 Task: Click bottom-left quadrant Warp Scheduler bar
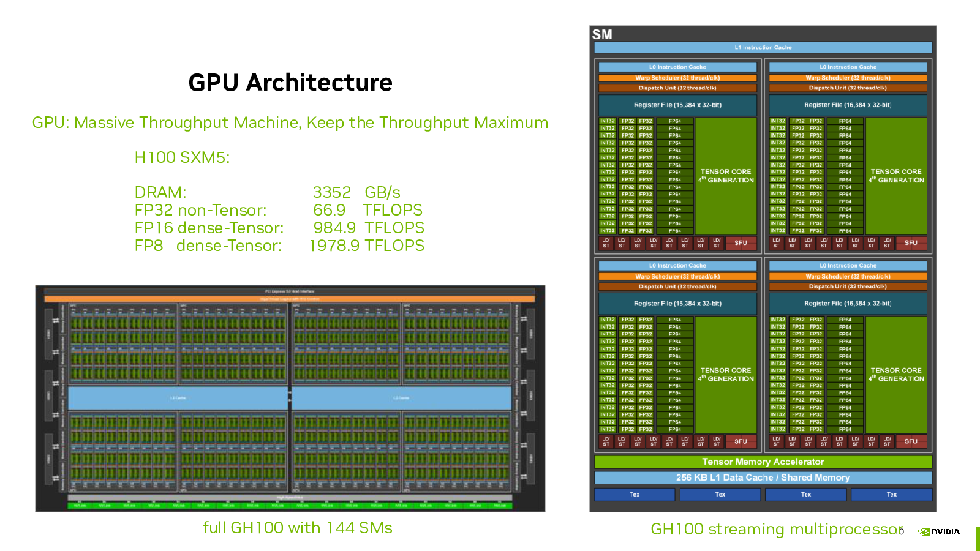(678, 276)
